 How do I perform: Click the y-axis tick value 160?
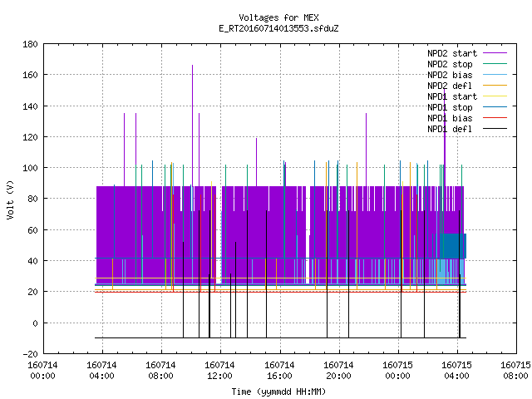(30, 75)
